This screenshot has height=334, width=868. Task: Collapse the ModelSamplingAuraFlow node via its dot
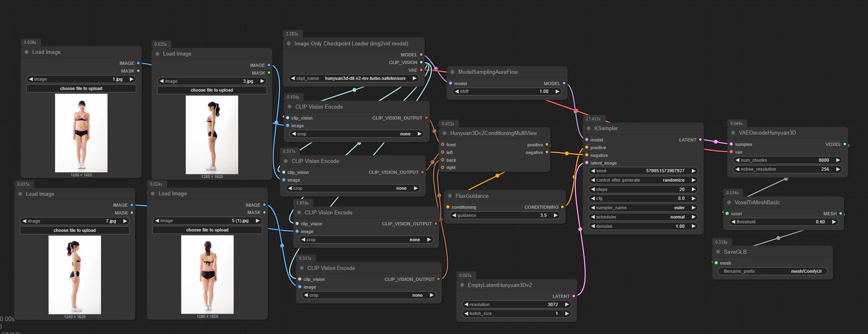click(452, 72)
